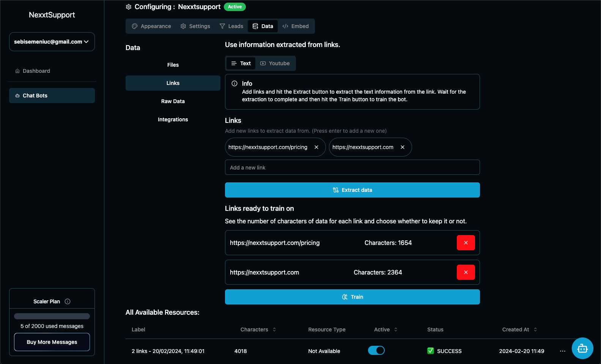601x364 pixels.
Task: Click the green SUCCESS checkmark icon
Action: [x=431, y=351]
